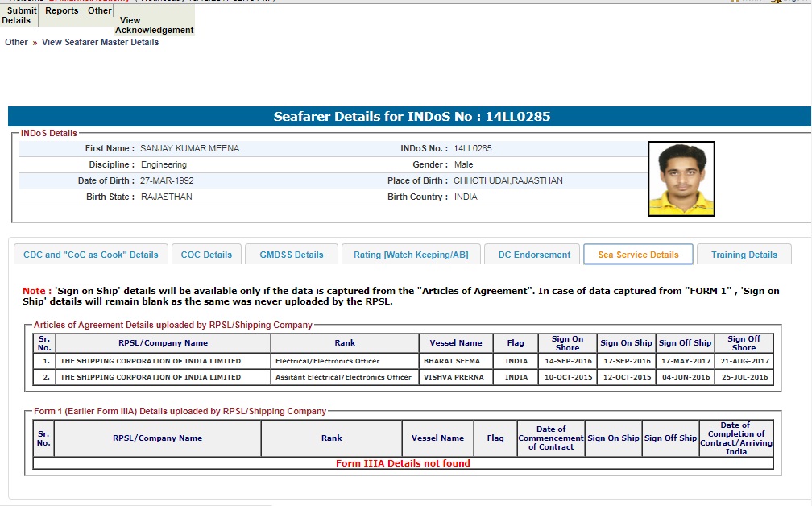Open the Reports menu
The height and width of the screenshot is (506, 812).
point(62,11)
